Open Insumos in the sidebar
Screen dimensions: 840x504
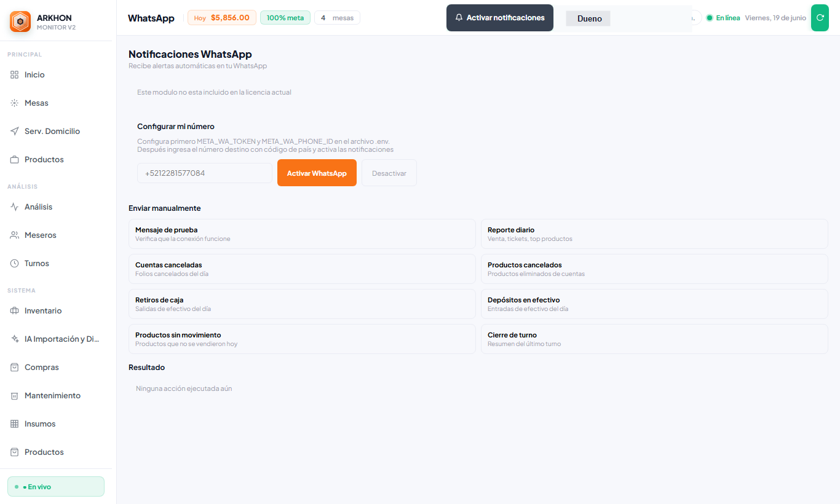(x=56, y=423)
